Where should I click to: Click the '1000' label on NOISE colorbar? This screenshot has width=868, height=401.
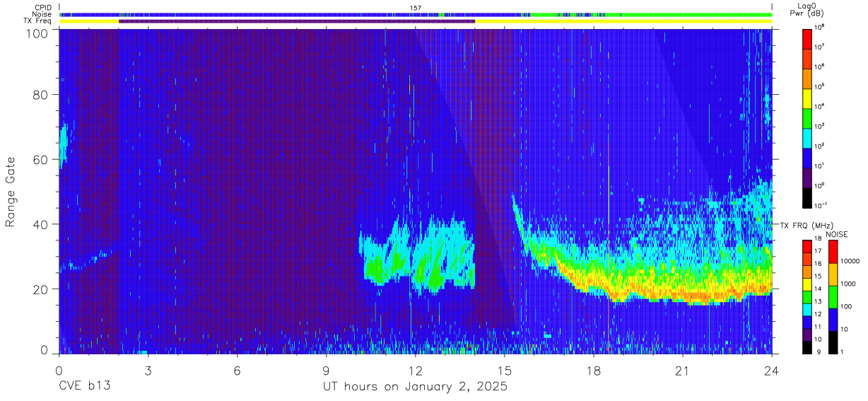tap(848, 284)
